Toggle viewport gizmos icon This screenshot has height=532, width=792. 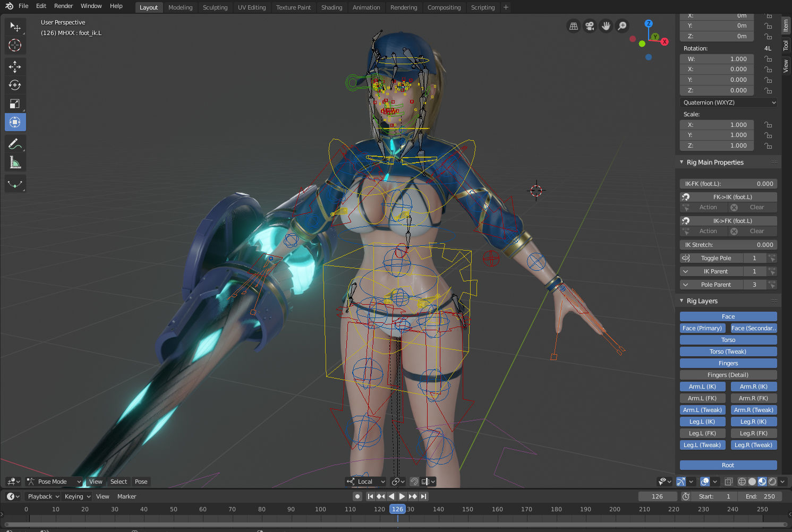tap(681, 482)
